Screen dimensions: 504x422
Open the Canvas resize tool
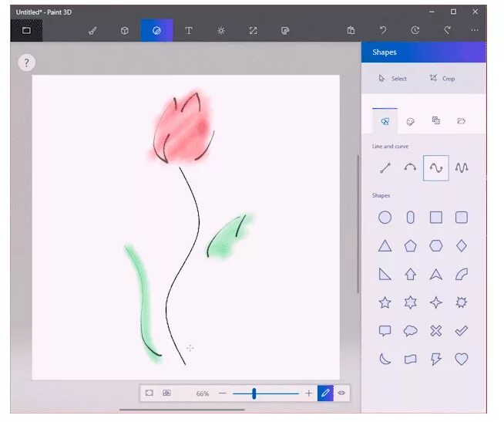254,31
